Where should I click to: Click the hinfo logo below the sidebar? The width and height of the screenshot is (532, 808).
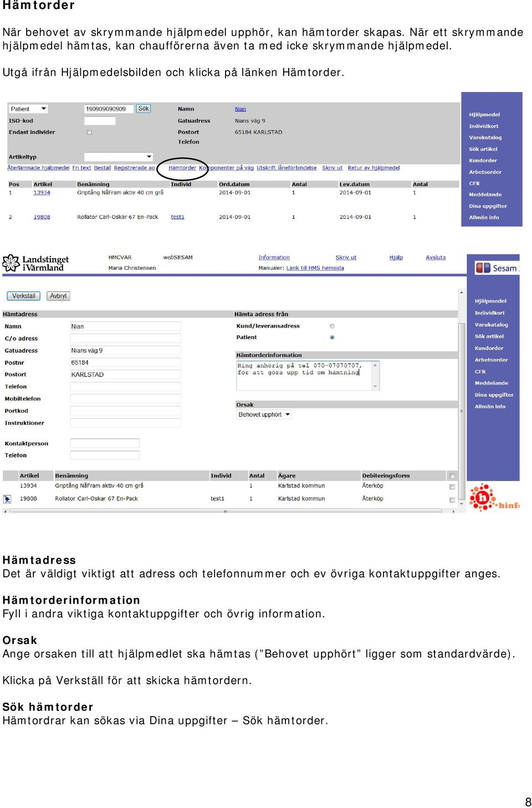tap(494, 497)
